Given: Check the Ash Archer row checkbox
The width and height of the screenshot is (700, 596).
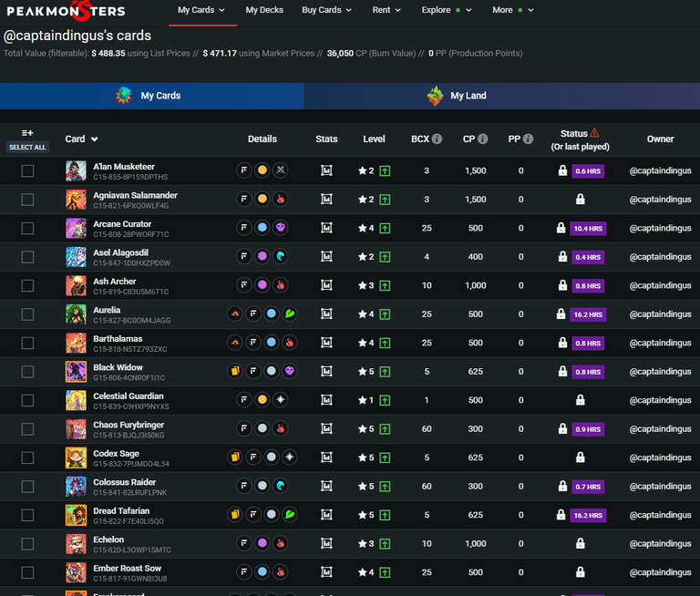Looking at the screenshot, I should tap(27, 286).
